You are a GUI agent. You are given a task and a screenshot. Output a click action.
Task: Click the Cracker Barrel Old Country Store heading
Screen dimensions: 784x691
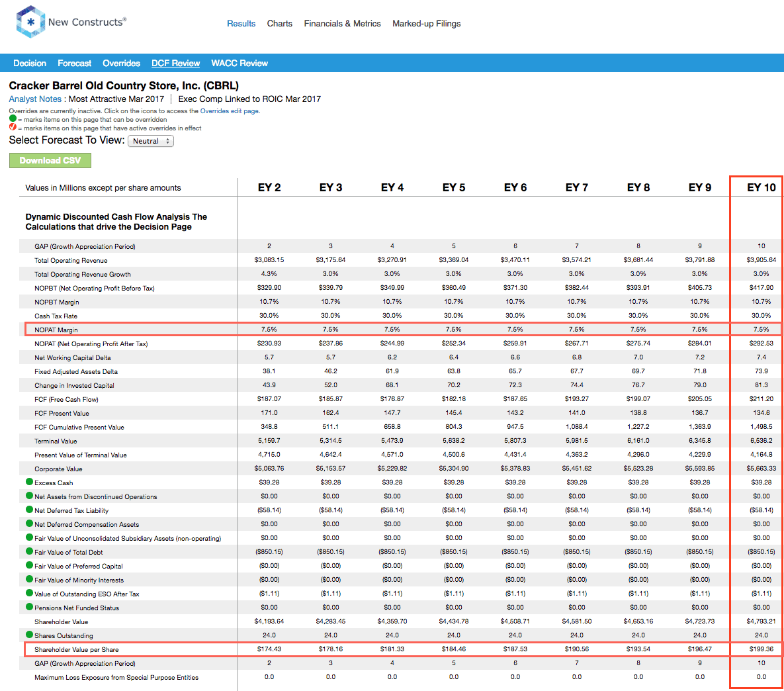[124, 85]
